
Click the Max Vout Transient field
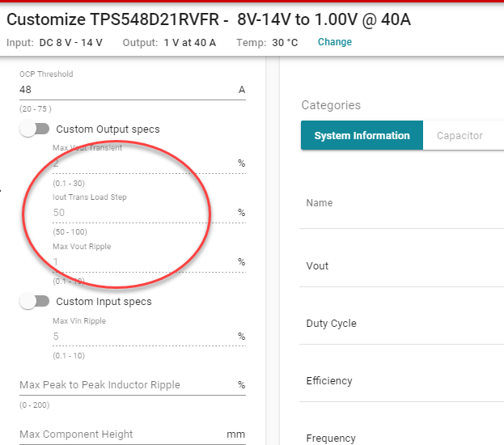(149, 163)
